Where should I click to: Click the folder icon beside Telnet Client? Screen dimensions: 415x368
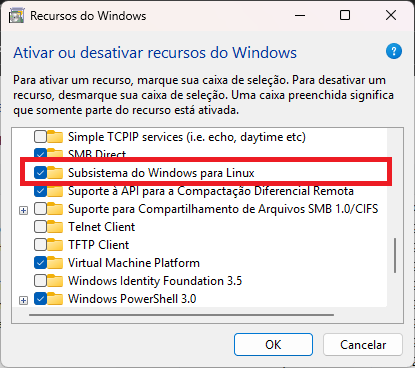(55, 227)
